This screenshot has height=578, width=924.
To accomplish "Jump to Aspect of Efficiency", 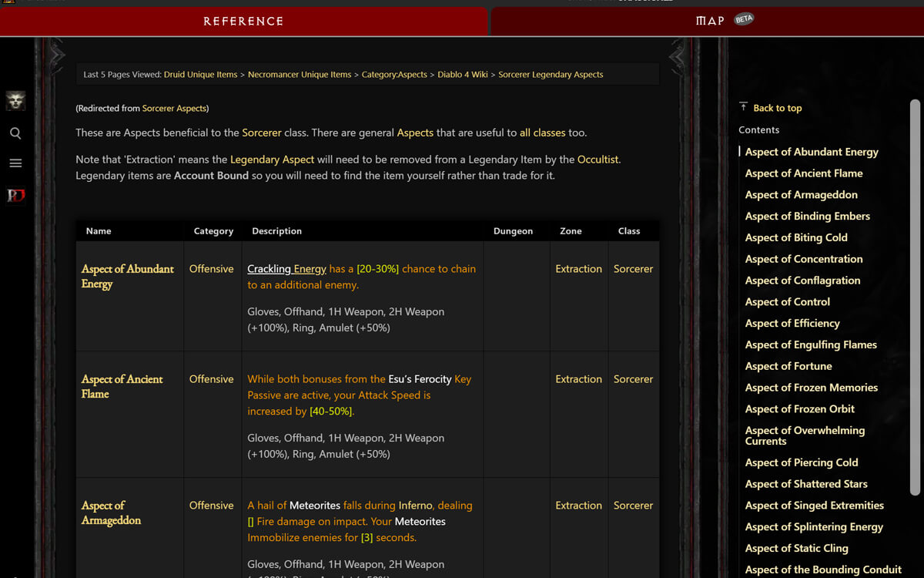I will (x=792, y=324).
